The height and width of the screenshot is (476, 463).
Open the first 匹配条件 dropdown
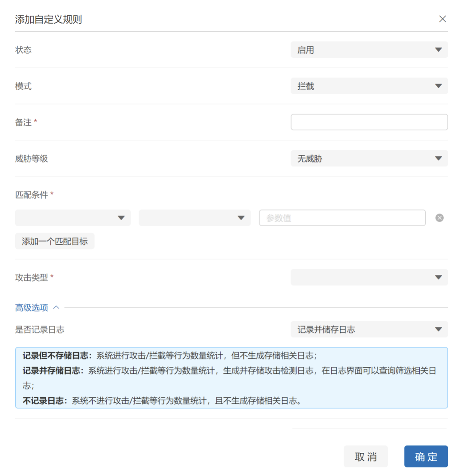[73, 218]
